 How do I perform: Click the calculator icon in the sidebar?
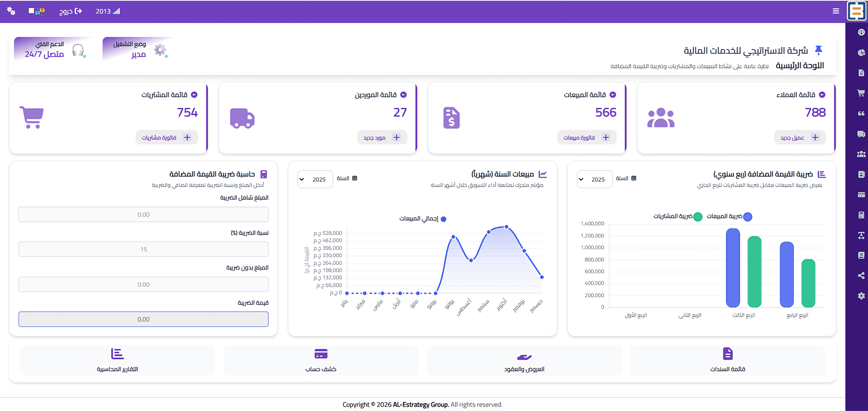tap(861, 215)
